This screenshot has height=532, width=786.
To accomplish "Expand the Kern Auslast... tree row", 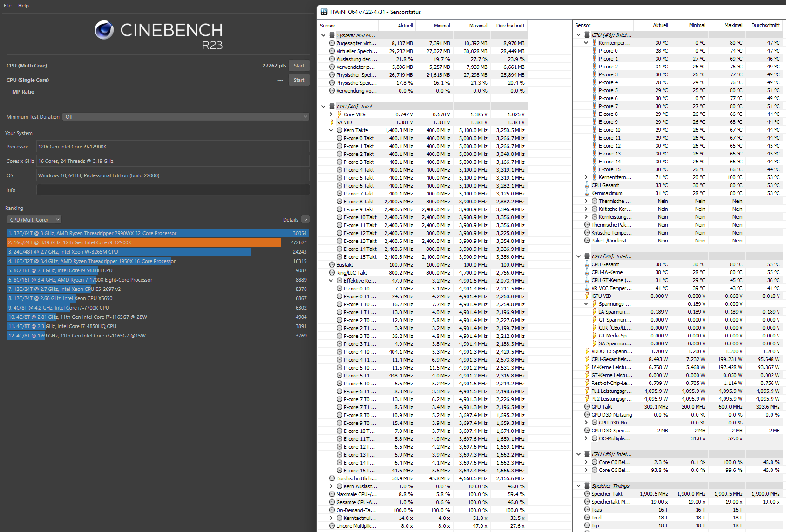I will (331, 486).
